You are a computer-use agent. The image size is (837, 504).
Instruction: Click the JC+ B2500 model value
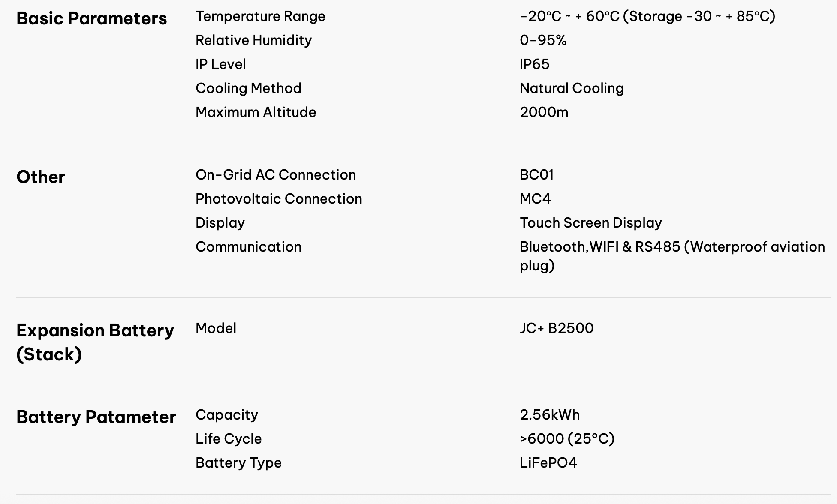[556, 328]
